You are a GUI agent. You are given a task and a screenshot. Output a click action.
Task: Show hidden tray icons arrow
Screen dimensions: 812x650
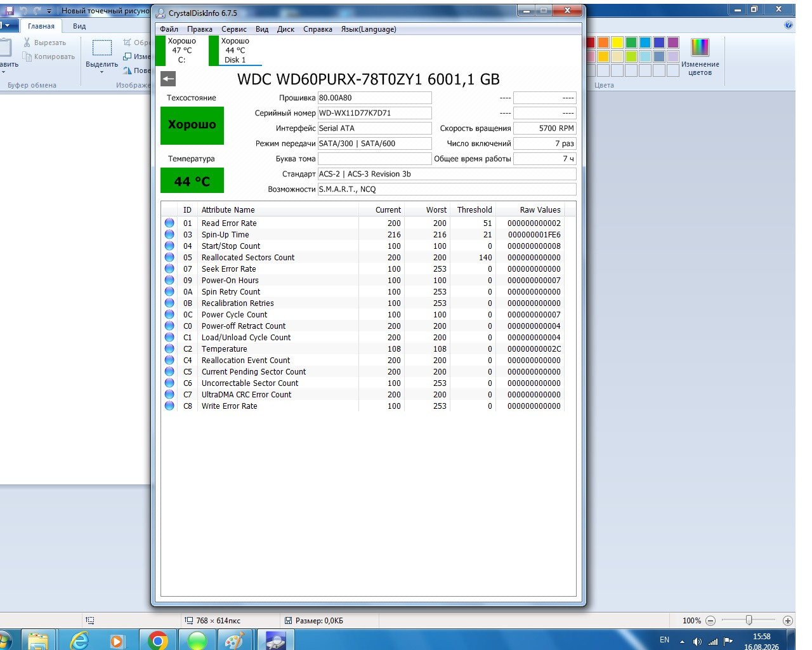(x=683, y=641)
